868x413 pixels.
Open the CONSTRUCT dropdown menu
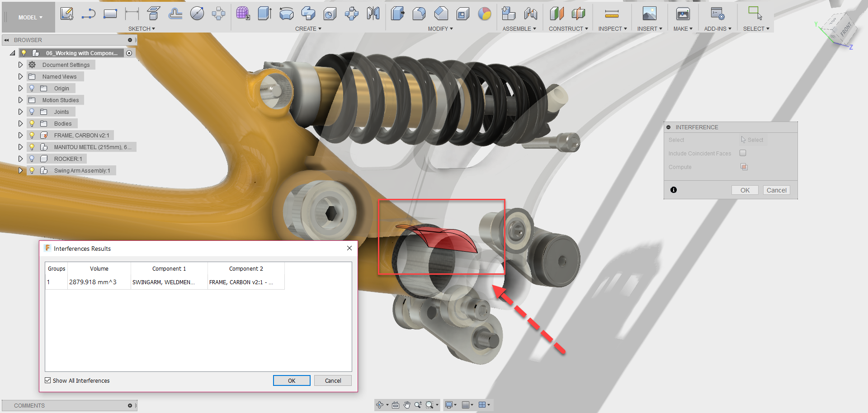[568, 28]
